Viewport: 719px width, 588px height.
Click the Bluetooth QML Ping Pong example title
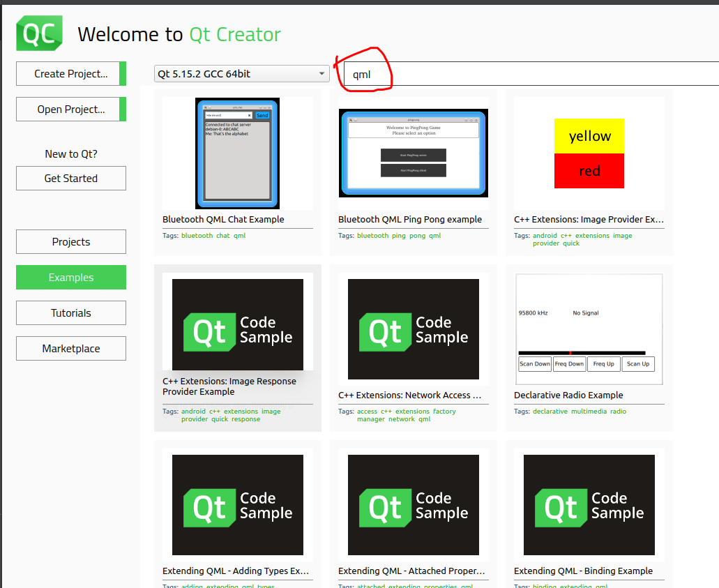(x=410, y=219)
